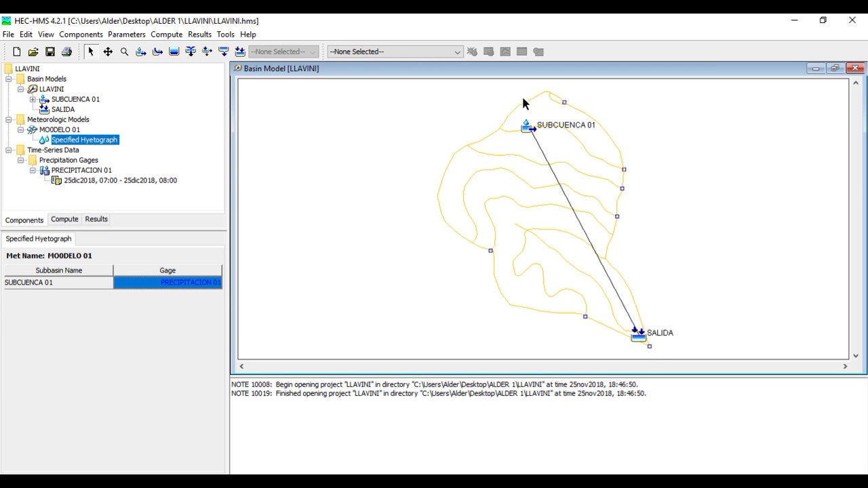This screenshot has width=868, height=488.
Task: Minimize the Basin Model inner window
Action: tap(816, 68)
